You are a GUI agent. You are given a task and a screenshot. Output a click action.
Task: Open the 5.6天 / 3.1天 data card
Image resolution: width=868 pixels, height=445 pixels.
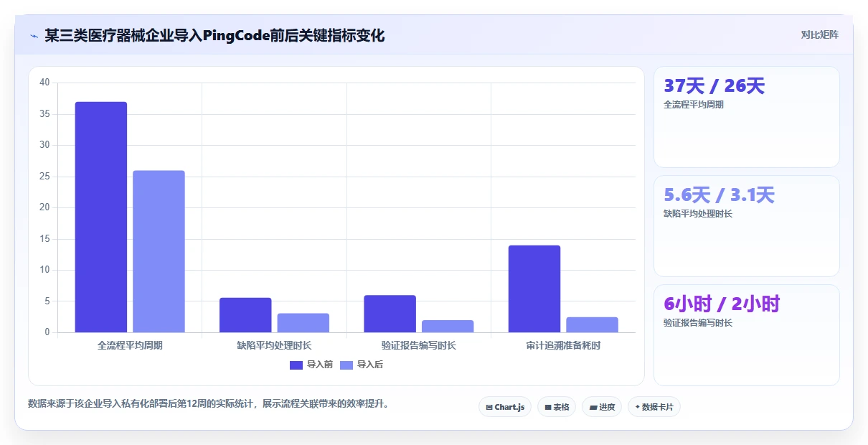[746, 226]
